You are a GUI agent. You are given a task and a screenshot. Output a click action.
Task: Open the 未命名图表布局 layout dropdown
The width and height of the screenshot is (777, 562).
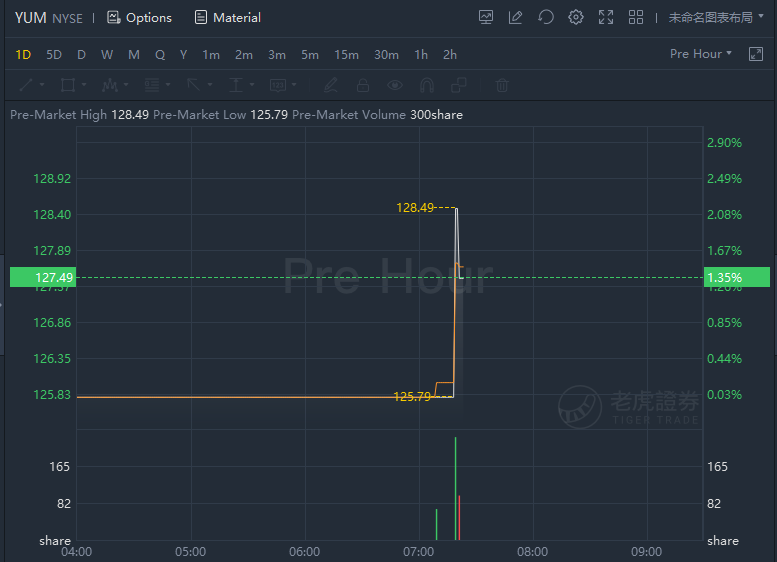click(x=716, y=18)
